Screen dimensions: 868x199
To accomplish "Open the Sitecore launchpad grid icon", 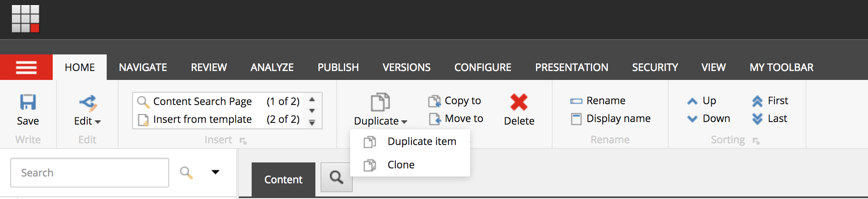I will [26, 19].
